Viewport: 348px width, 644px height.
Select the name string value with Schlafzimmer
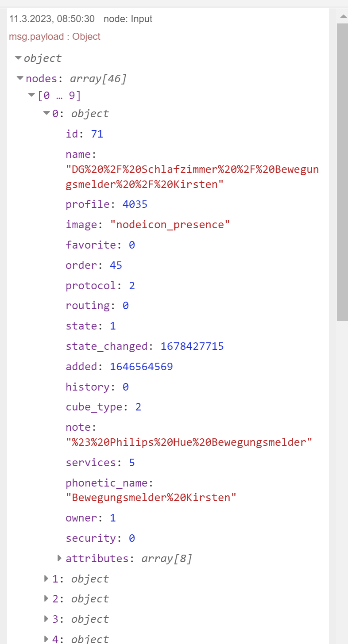pyautogui.click(x=192, y=177)
